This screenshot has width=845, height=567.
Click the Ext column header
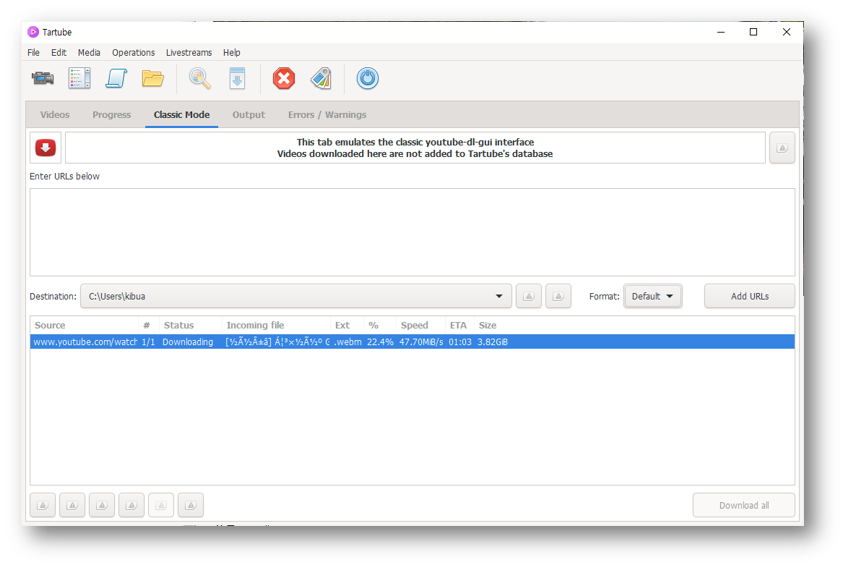coord(347,326)
